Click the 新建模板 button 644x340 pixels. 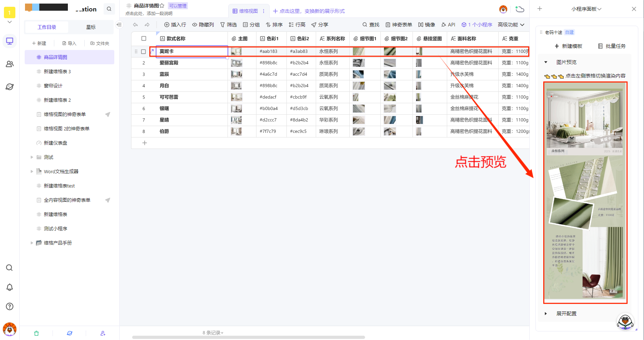click(568, 46)
